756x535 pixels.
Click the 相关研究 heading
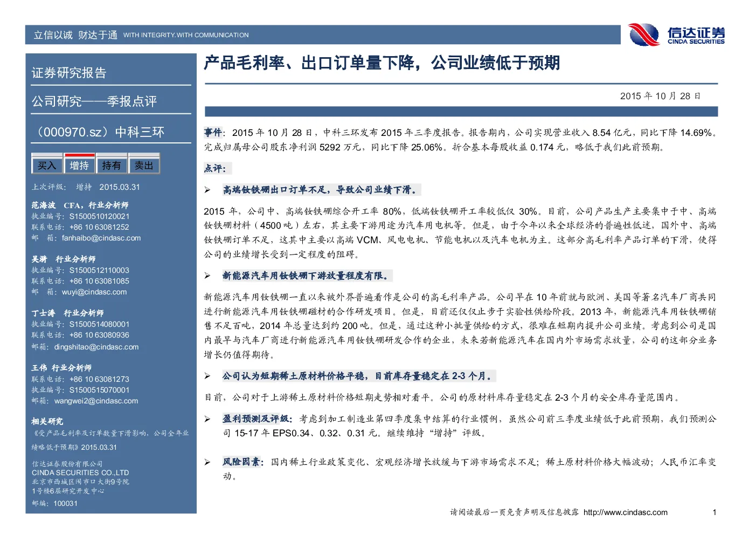(x=47, y=421)
